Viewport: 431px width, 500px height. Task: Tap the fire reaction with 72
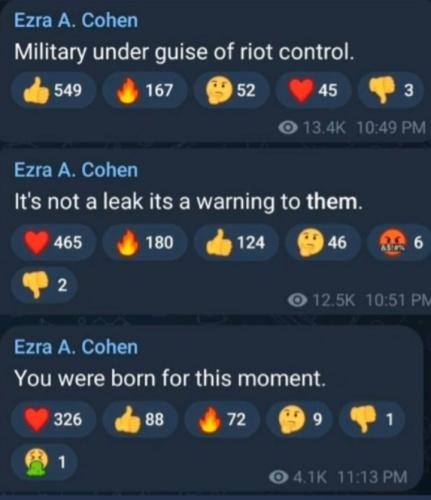click(222, 419)
